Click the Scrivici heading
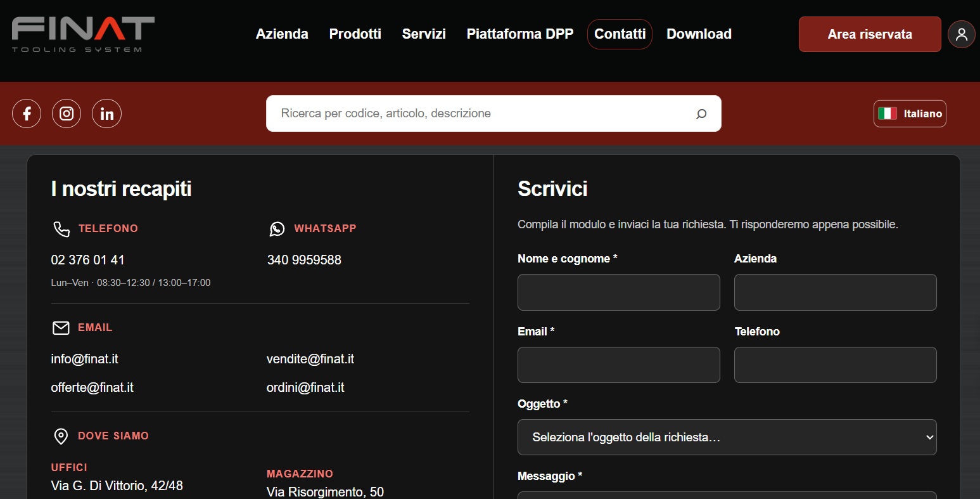The image size is (980, 499). click(x=552, y=189)
